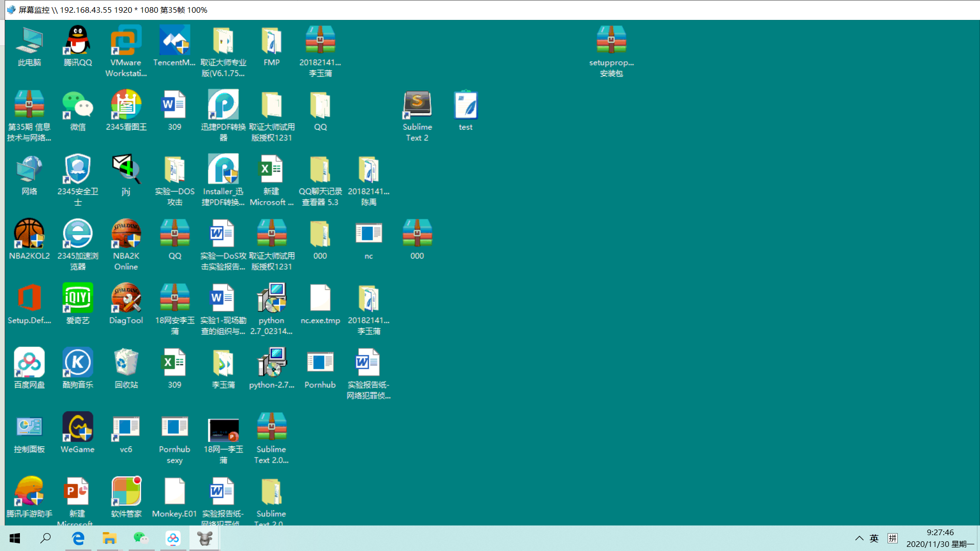Open the 实验一DOS攻击 folder
Screen dimensions: 980x551
(175, 181)
